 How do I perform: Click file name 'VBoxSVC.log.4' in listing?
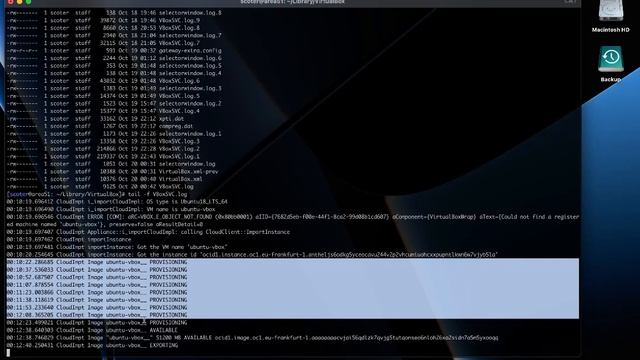[x=179, y=111]
